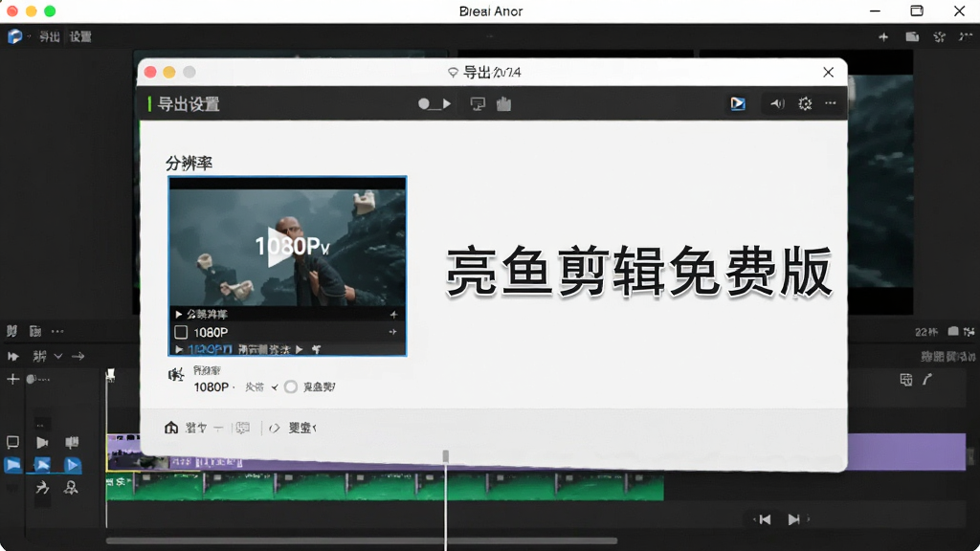Check the 1080P checkbox
980x551 pixels.
click(x=181, y=332)
